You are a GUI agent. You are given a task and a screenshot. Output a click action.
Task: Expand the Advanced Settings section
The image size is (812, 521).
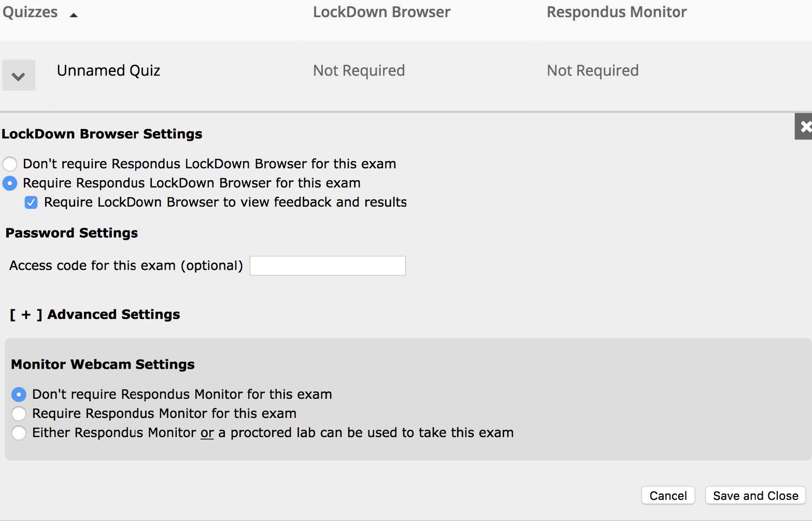tap(95, 314)
